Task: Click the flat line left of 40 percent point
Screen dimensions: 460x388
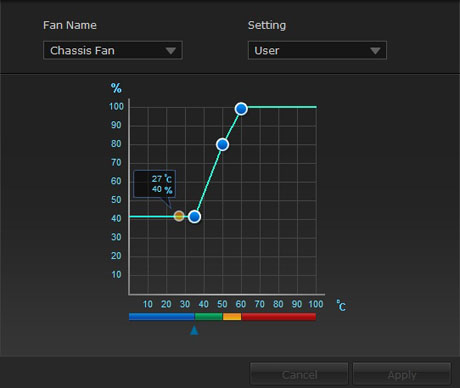Action: click(152, 217)
